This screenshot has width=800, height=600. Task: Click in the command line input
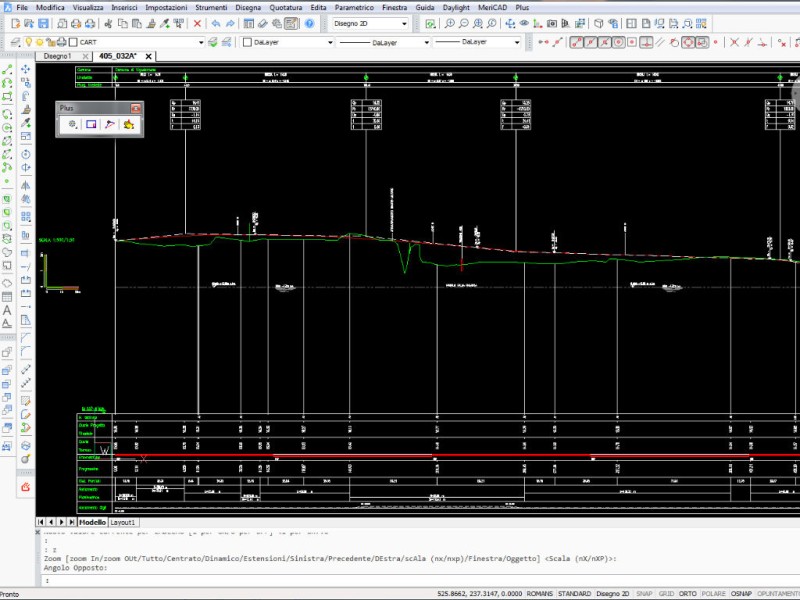coord(400,579)
